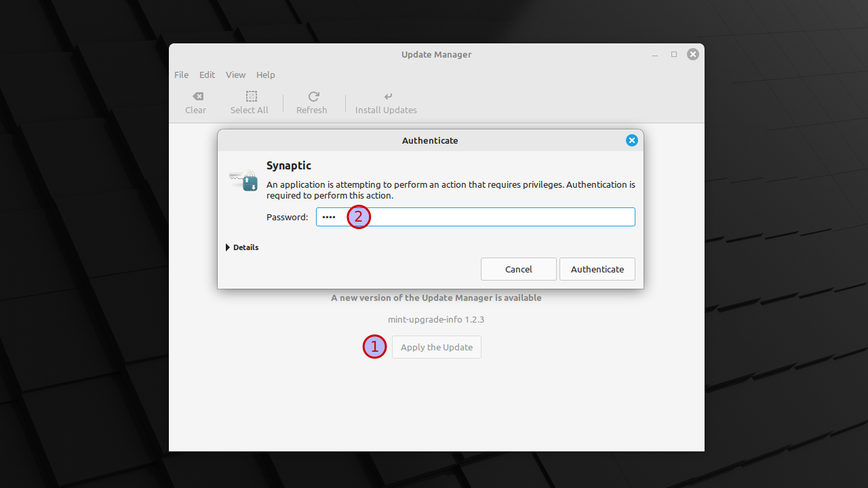Click the Update Manager title bar text
This screenshot has width=868, height=488.
pyautogui.click(x=437, y=54)
